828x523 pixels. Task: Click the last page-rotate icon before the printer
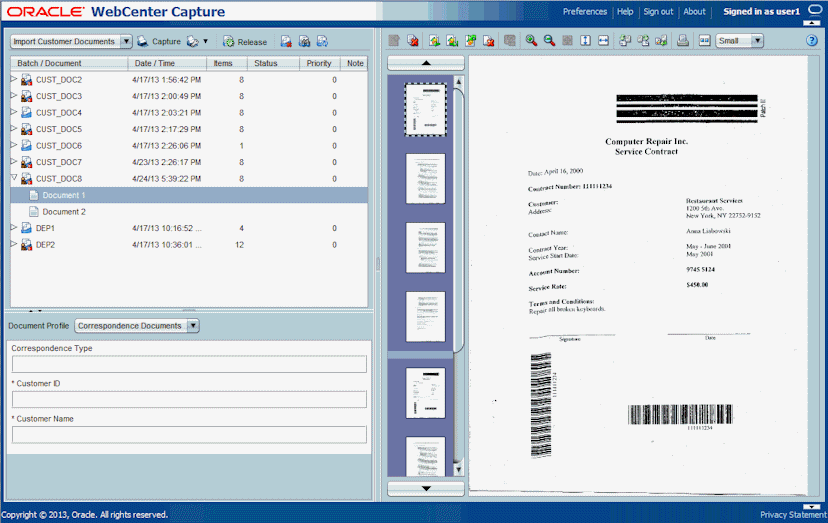[661, 41]
